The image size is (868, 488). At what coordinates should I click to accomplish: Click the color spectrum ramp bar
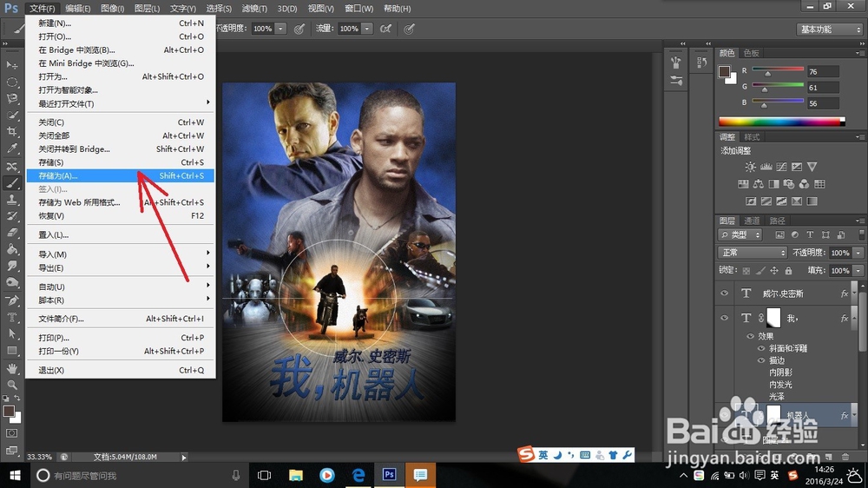tap(782, 122)
